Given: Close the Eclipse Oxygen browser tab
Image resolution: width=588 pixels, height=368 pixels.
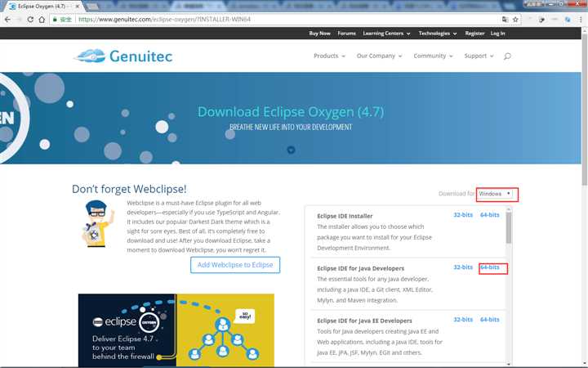Looking at the screenshot, I should [78, 7].
